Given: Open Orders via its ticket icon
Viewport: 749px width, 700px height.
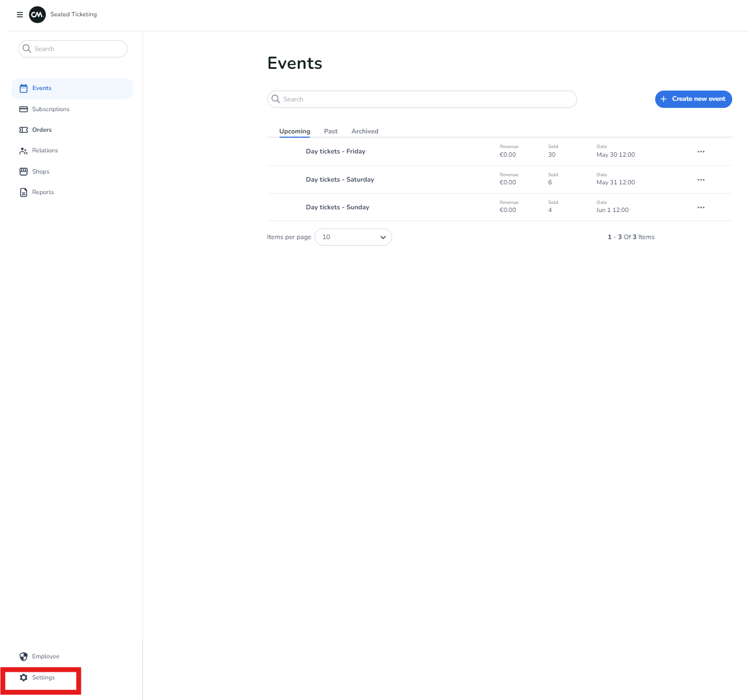Looking at the screenshot, I should pos(23,130).
